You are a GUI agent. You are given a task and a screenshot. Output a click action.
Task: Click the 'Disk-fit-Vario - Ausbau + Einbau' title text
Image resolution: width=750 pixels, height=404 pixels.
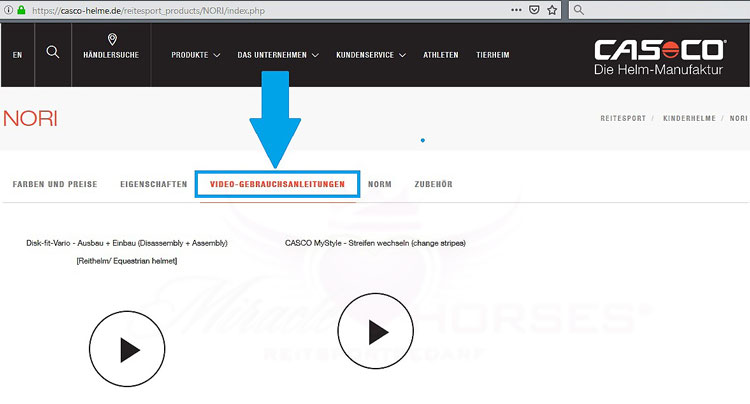click(127, 243)
